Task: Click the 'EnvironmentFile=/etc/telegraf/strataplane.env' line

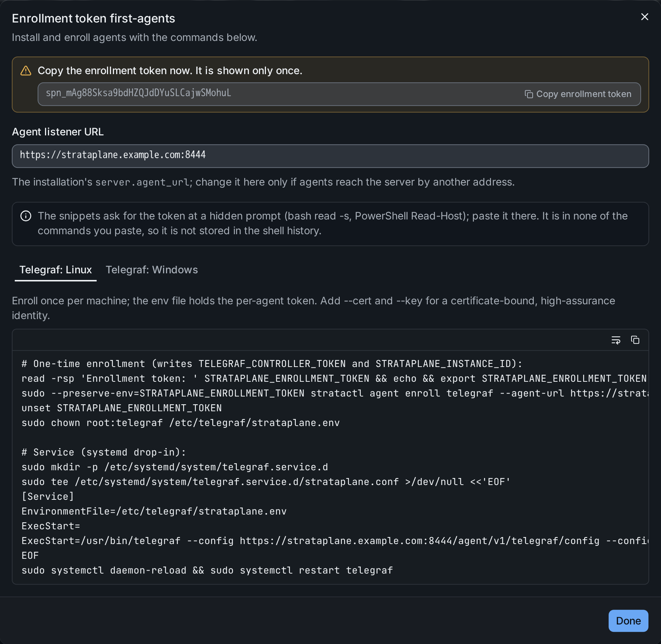Action: [x=154, y=511]
